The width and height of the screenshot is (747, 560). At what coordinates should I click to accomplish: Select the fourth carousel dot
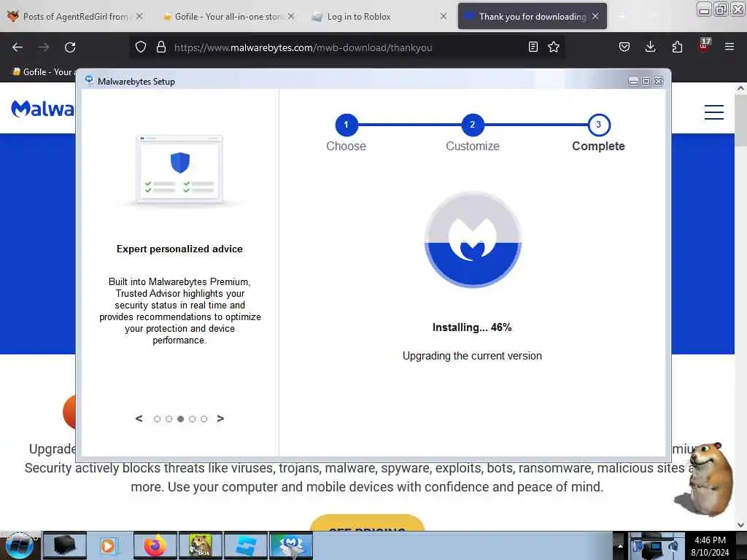tap(192, 419)
